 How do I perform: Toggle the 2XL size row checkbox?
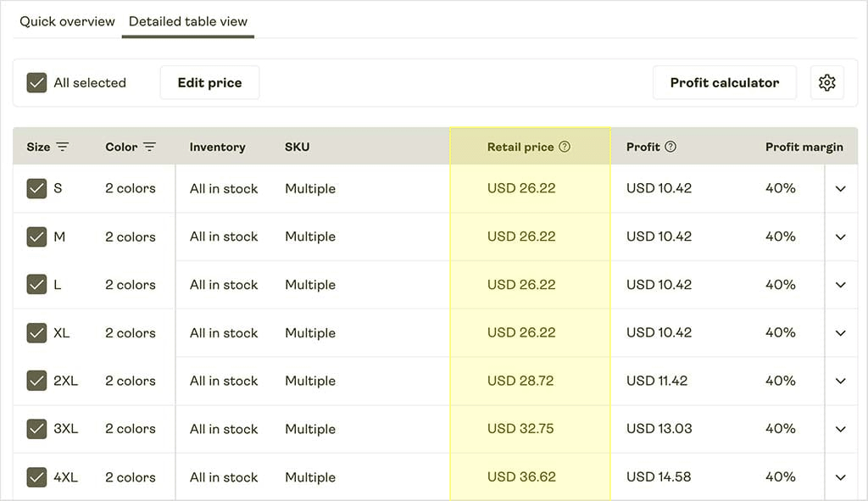[36, 381]
